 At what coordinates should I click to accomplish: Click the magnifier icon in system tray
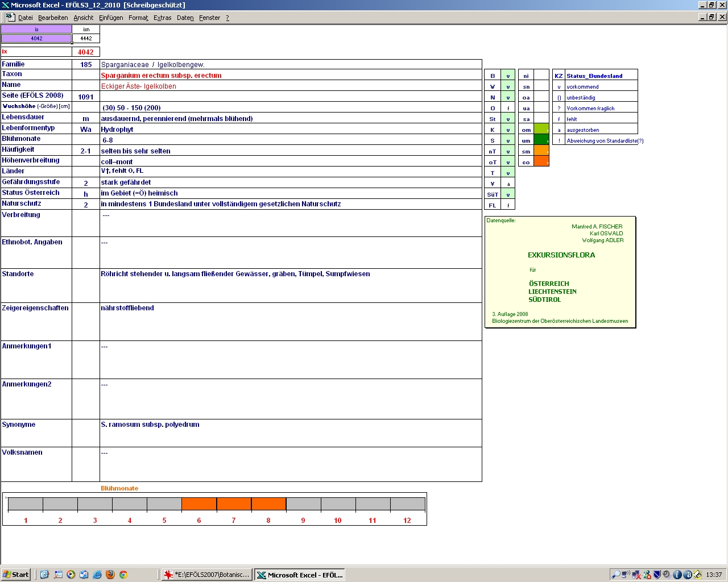point(616,575)
